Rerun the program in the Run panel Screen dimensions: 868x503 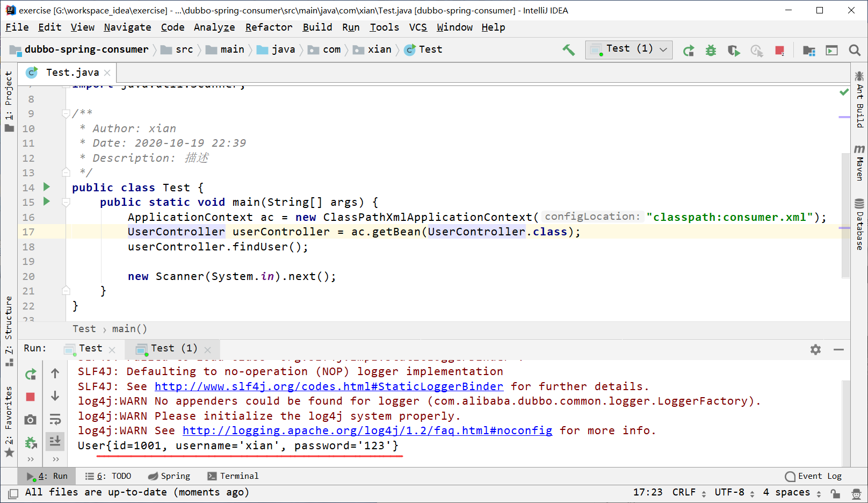(x=31, y=374)
